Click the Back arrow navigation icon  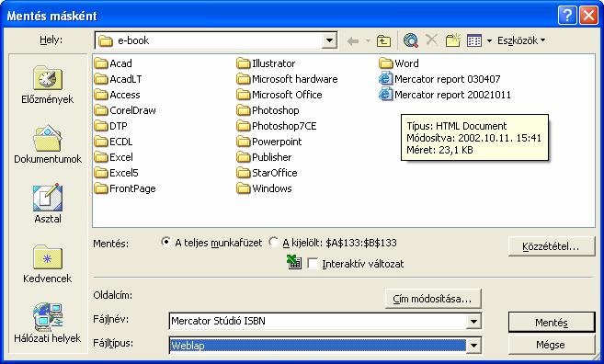(x=353, y=40)
